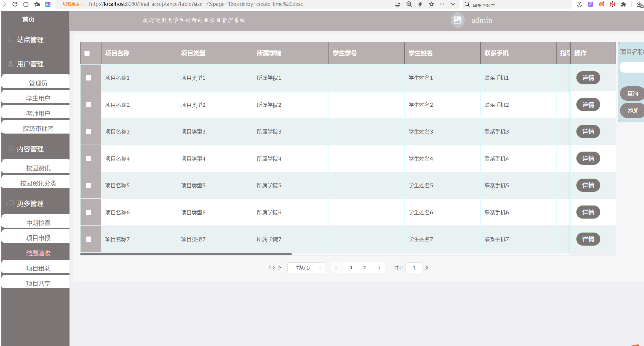Click the red dotted extension icon

tap(613, 4)
